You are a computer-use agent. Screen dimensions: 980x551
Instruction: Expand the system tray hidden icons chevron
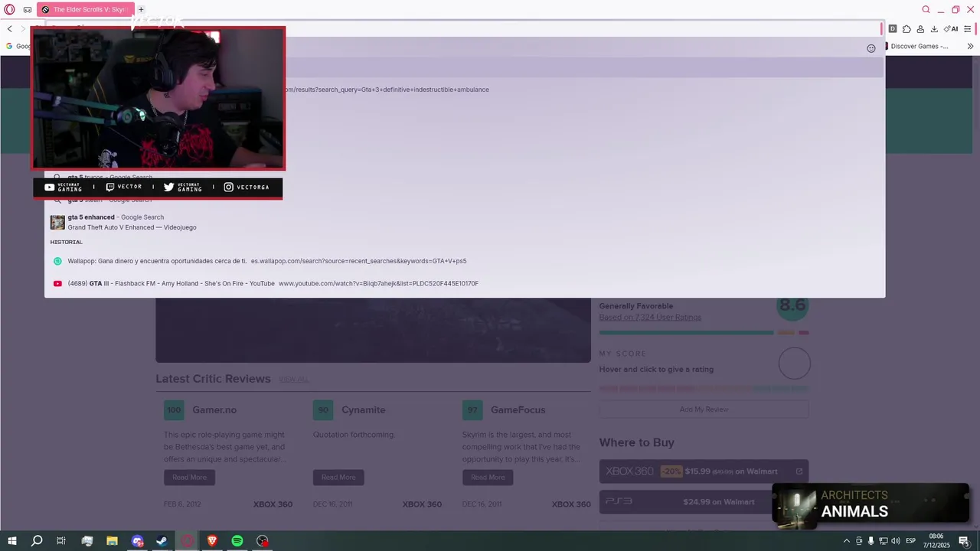coord(846,541)
